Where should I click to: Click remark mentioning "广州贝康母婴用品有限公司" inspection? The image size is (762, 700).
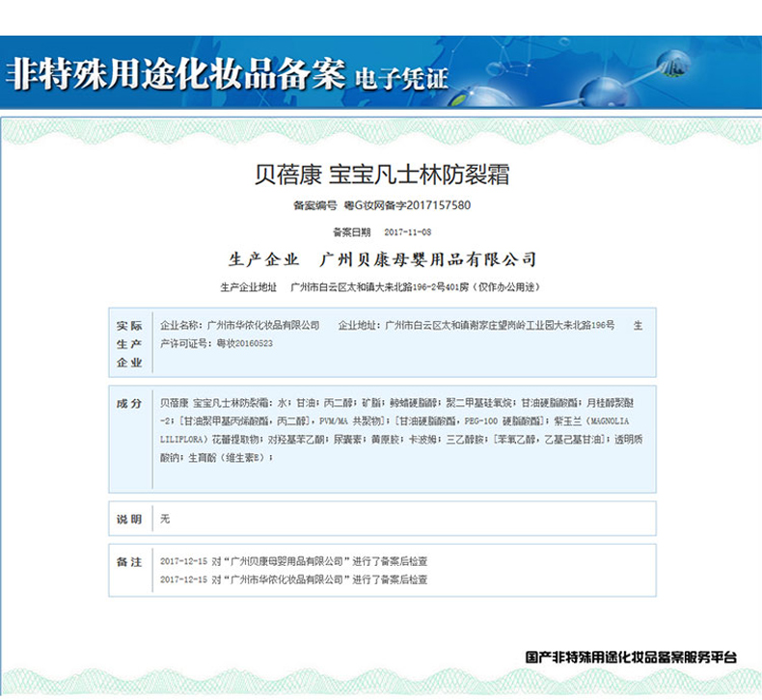point(294,561)
